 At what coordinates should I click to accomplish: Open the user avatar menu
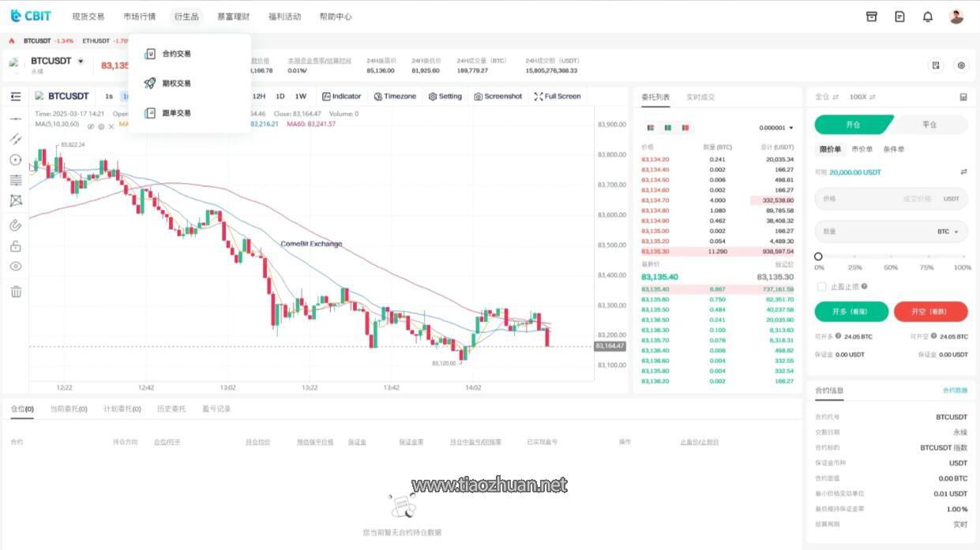pos(956,16)
